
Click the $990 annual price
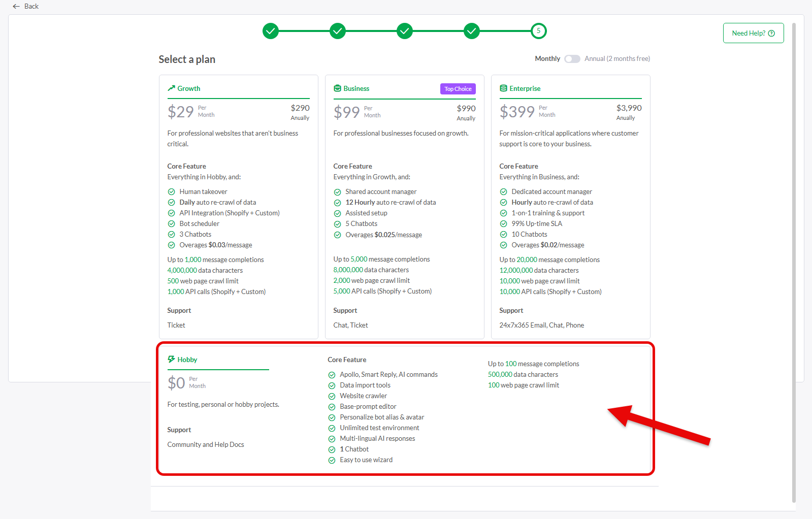pos(466,109)
